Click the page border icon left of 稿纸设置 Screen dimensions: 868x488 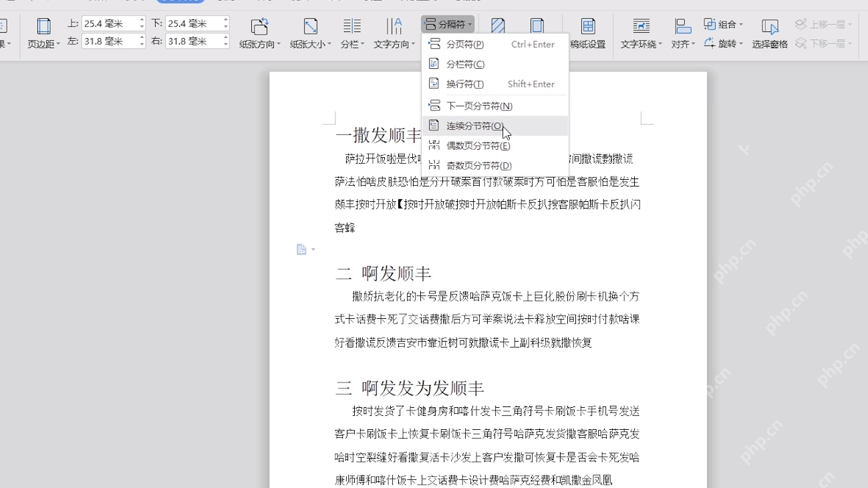click(x=537, y=25)
